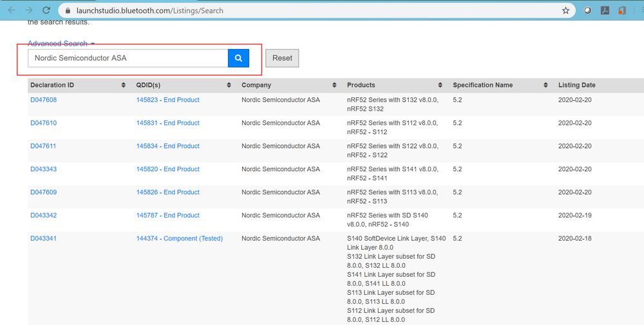The image size is (644, 325).
Task: Go back using the browser back arrow
Action: (x=11, y=10)
